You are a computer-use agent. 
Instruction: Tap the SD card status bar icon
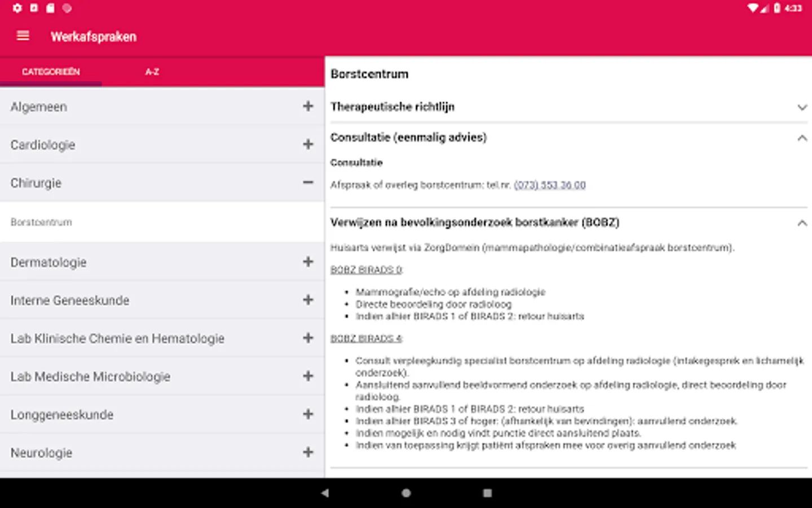pos(50,8)
